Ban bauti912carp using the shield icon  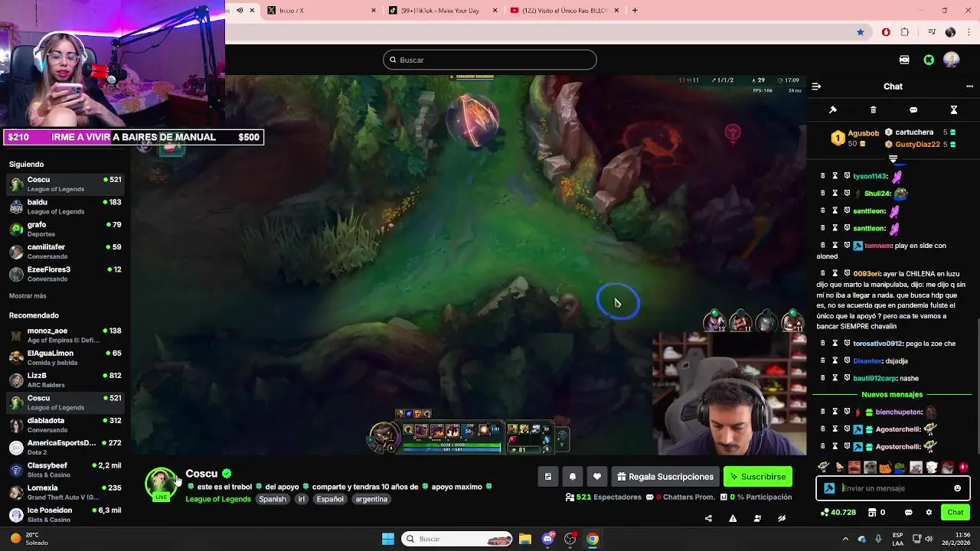click(x=847, y=378)
